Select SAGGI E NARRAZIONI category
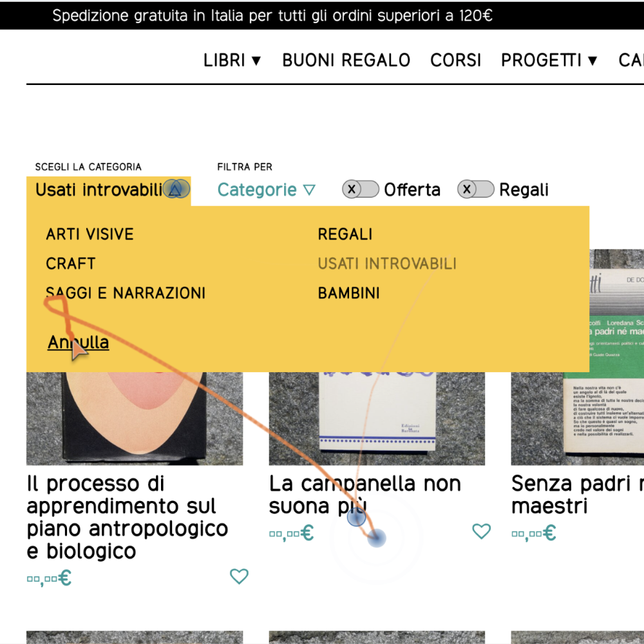Image resolution: width=644 pixels, height=644 pixels. pos(126,294)
